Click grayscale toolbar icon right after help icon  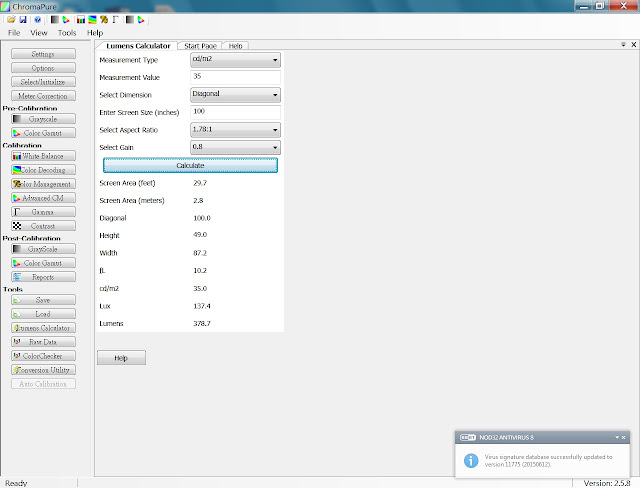coord(54,20)
